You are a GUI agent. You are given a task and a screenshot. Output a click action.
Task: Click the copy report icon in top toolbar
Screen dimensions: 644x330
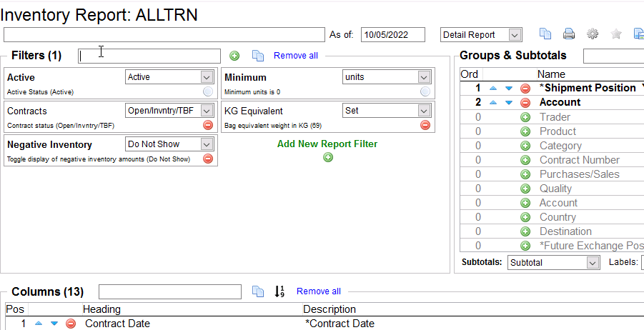click(x=545, y=34)
